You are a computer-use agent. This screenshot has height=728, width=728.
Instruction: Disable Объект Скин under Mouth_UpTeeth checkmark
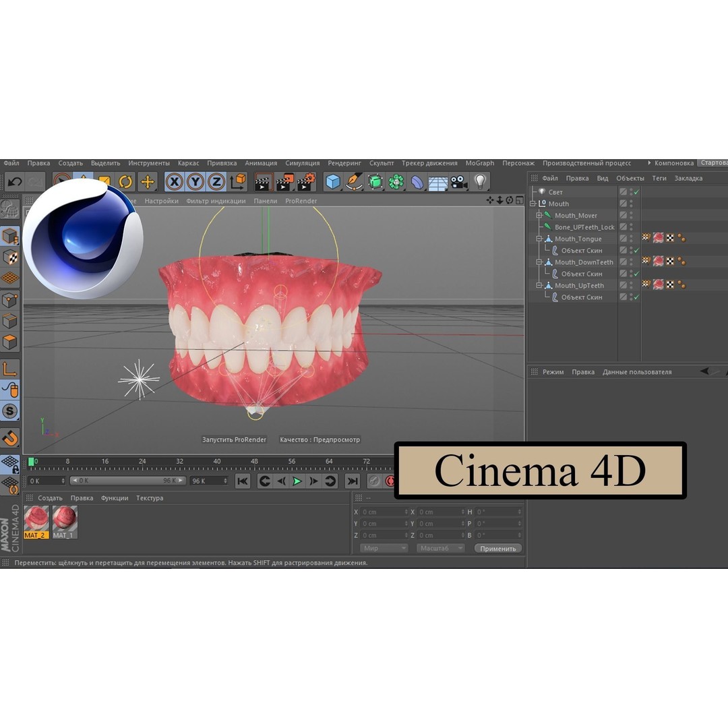pyautogui.click(x=636, y=297)
